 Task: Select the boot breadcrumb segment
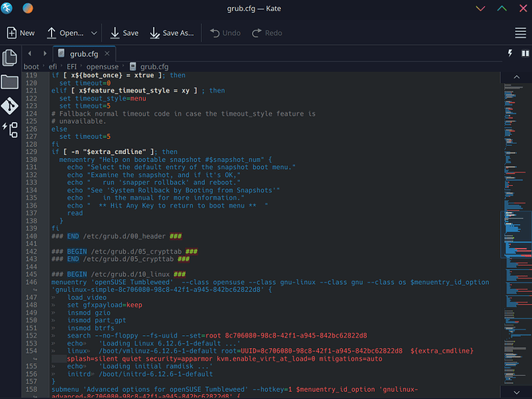click(31, 66)
